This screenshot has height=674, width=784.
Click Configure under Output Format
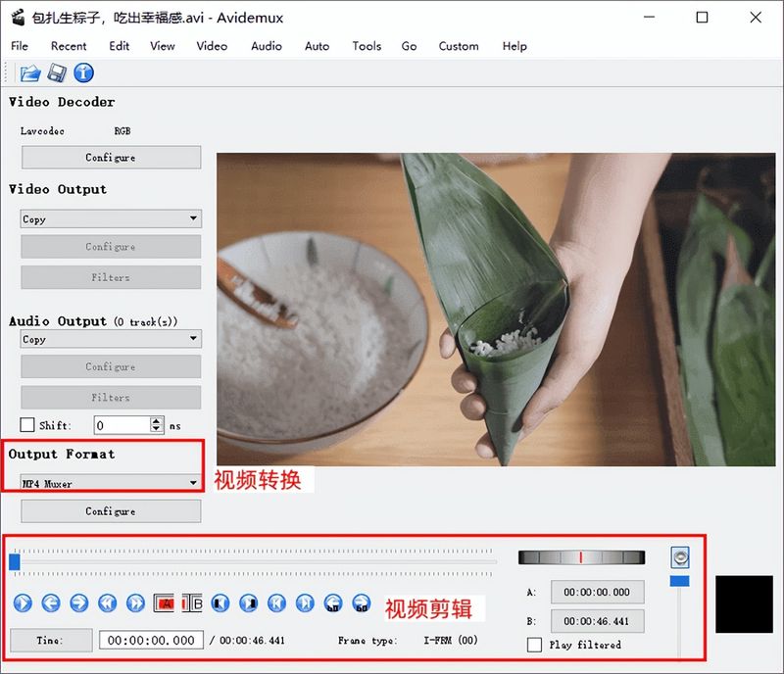pyautogui.click(x=111, y=511)
